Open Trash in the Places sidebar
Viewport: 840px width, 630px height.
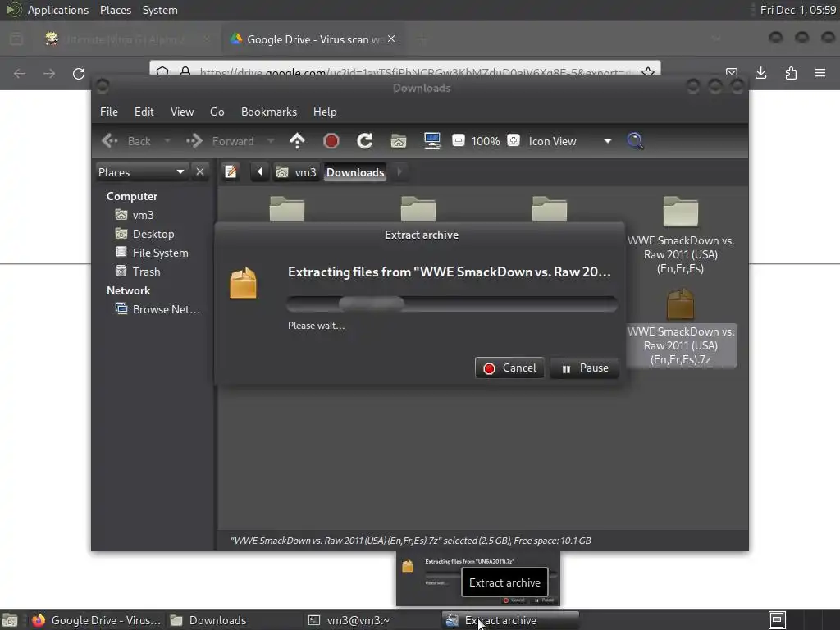coord(146,271)
